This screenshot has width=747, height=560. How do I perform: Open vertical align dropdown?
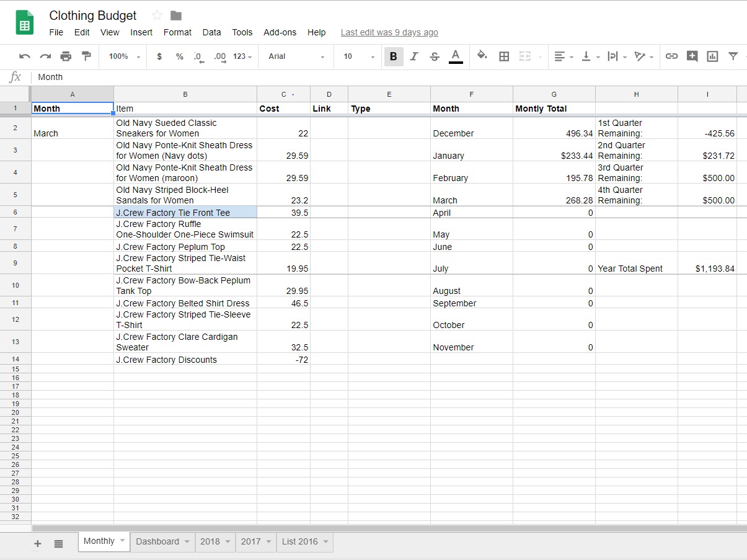(590, 56)
